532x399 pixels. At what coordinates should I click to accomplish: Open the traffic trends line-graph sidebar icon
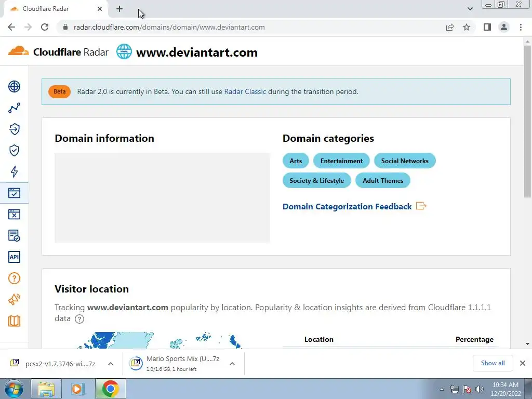pos(14,108)
